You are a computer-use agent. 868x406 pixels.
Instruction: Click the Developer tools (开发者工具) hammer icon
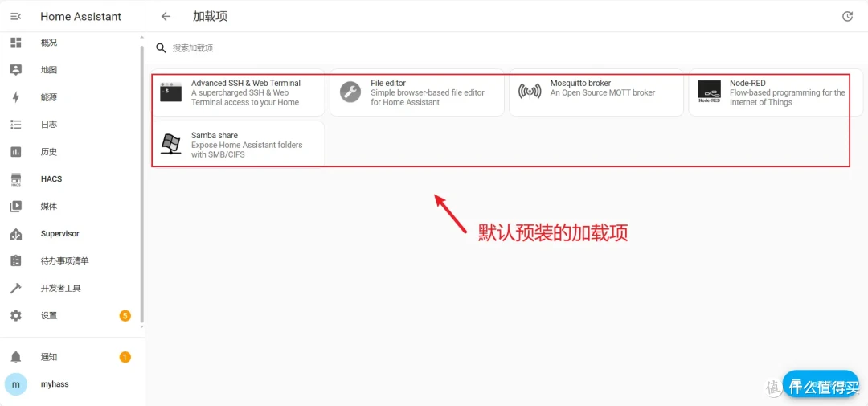tap(16, 288)
